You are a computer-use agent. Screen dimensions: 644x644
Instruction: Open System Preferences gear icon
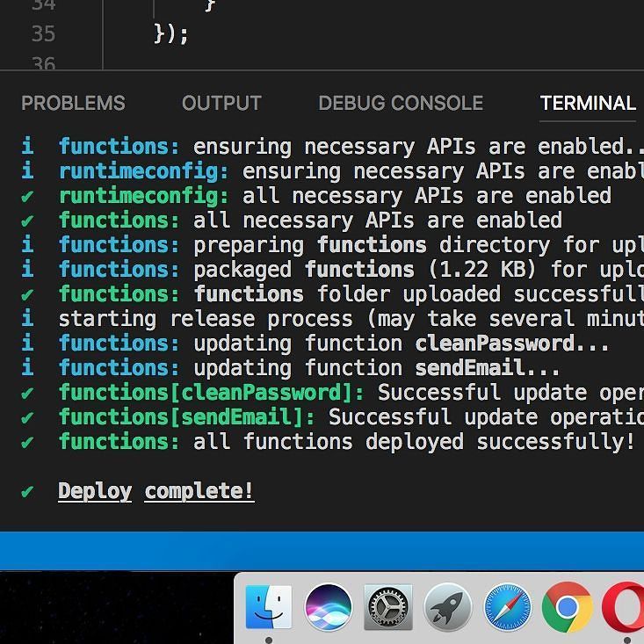coord(388,608)
